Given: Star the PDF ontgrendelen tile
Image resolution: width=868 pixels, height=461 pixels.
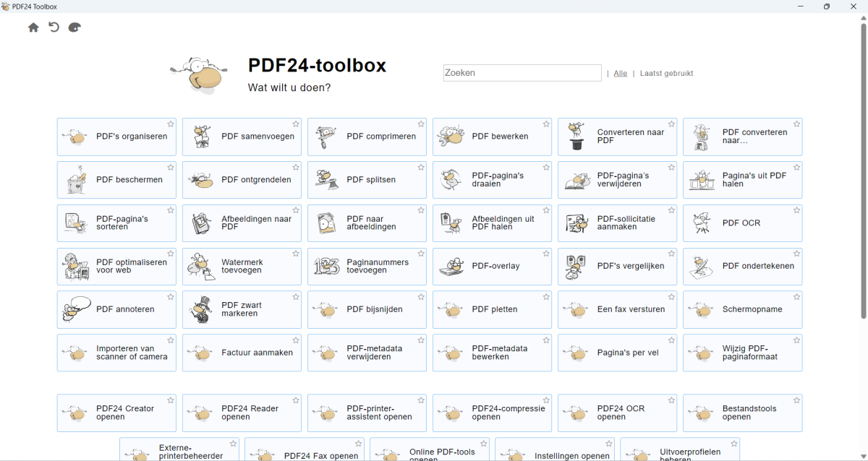Looking at the screenshot, I should (296, 168).
